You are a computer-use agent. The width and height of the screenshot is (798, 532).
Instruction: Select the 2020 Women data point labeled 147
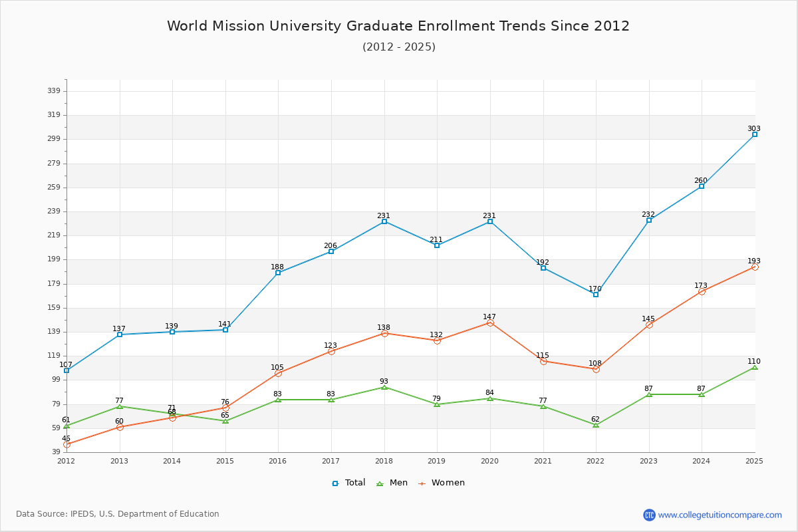click(490, 323)
